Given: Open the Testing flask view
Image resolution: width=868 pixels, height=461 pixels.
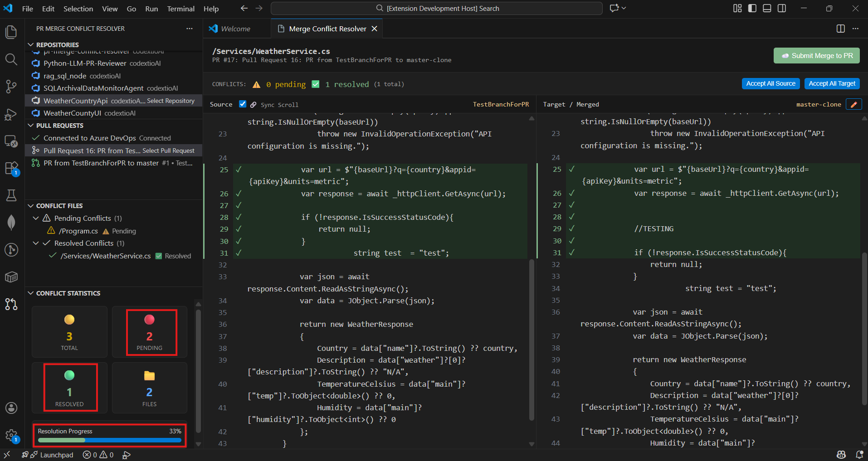Looking at the screenshot, I should click(x=11, y=195).
